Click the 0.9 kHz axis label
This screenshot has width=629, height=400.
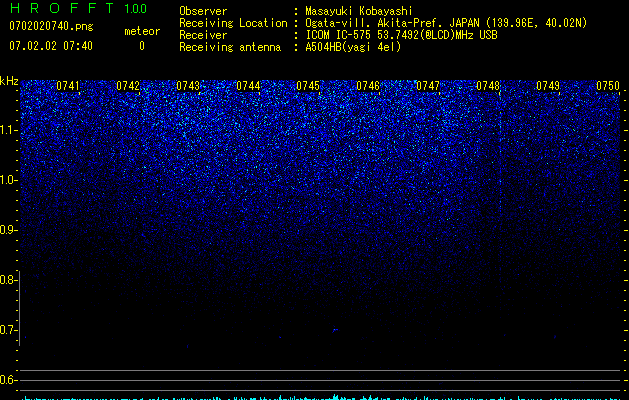coord(9,230)
